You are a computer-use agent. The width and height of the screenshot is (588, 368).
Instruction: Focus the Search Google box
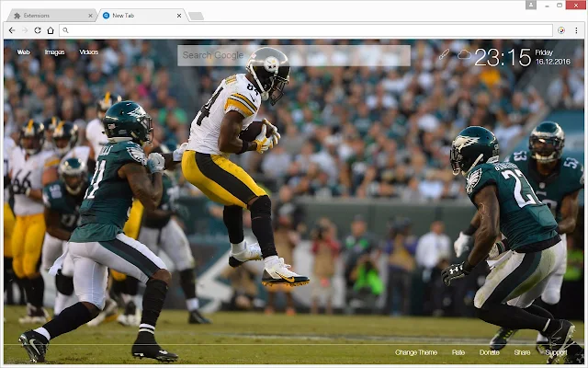pyautogui.click(x=294, y=55)
